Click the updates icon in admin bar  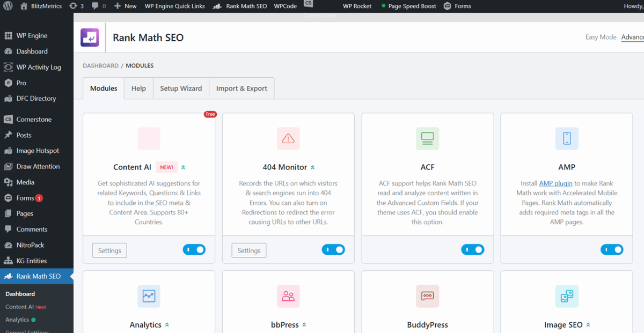(73, 6)
